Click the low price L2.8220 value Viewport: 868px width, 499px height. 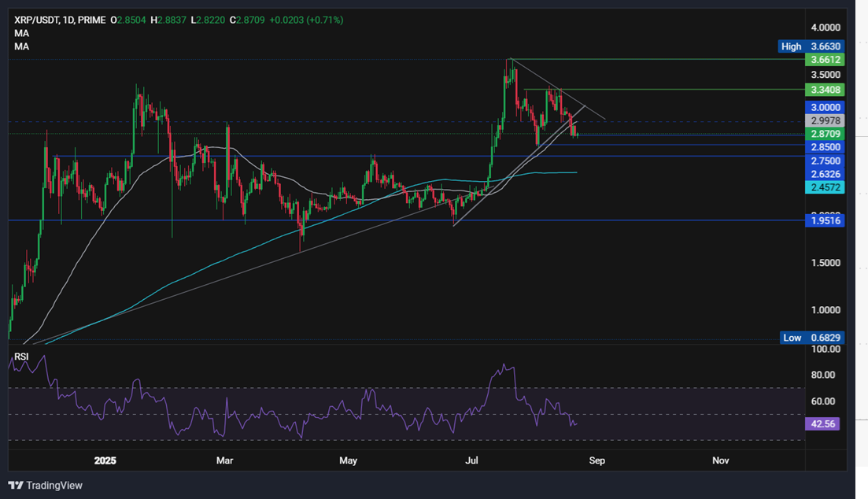(x=208, y=20)
